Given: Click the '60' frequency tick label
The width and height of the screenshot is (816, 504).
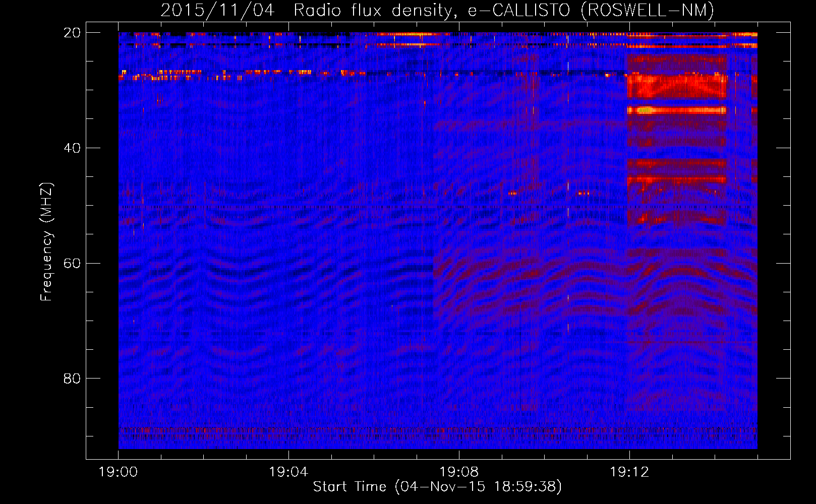Looking at the screenshot, I should coord(72,264).
